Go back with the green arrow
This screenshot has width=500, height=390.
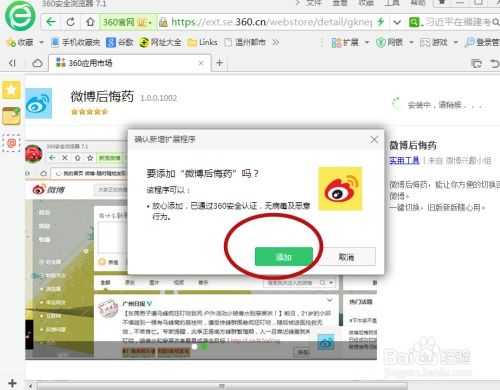point(51,22)
